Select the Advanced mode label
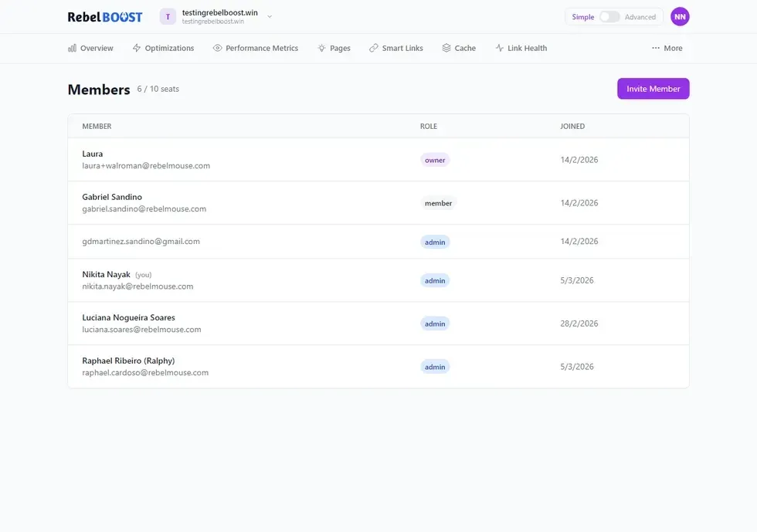Screen dimensions: 757x532 tap(640, 17)
